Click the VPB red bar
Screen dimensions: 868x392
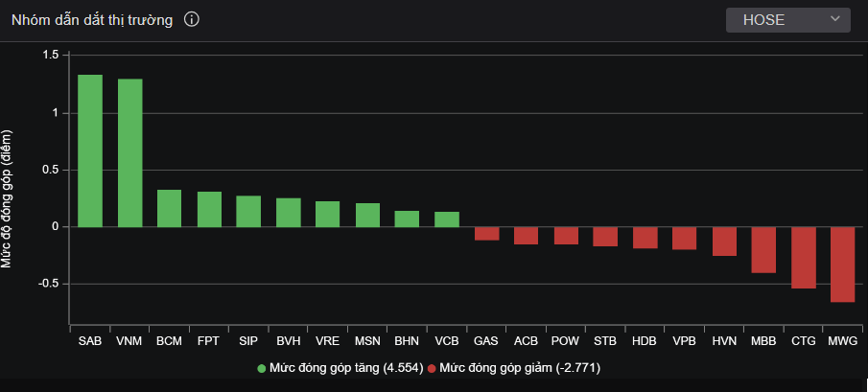click(684, 238)
